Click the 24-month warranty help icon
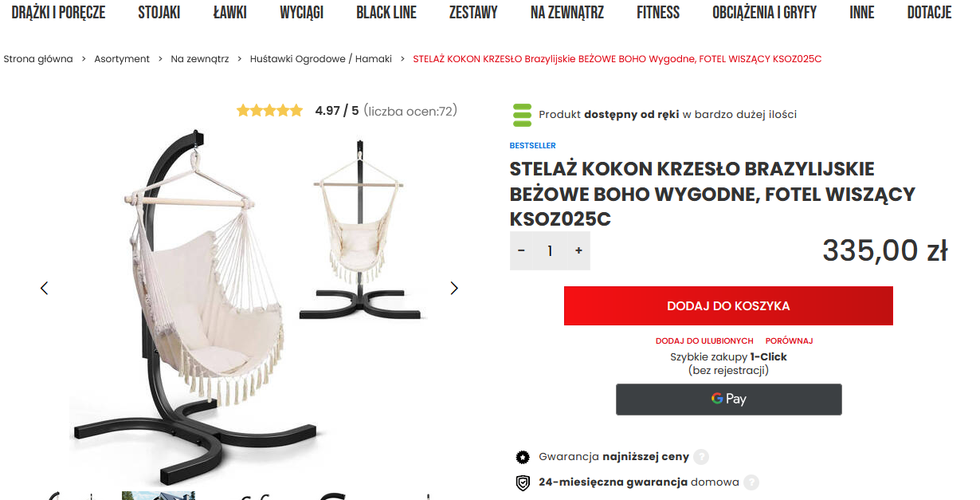 (751, 482)
